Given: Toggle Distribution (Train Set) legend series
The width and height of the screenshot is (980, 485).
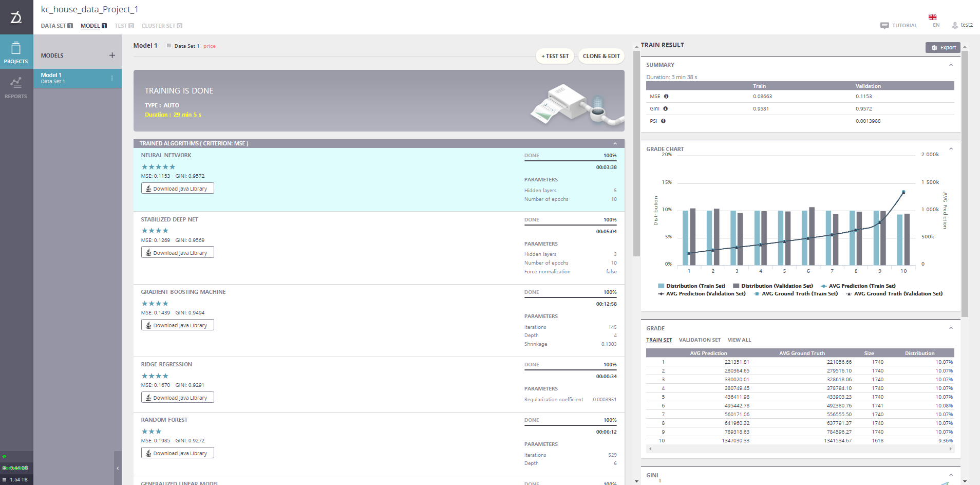Looking at the screenshot, I should (691, 286).
